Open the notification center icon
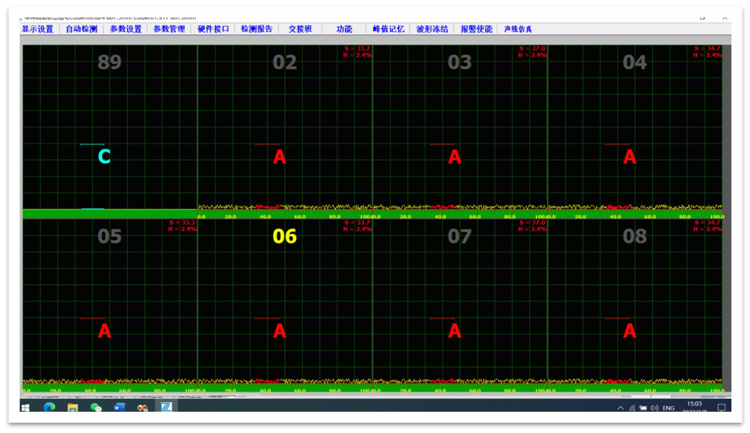750x433 pixels. pyautogui.click(x=721, y=408)
